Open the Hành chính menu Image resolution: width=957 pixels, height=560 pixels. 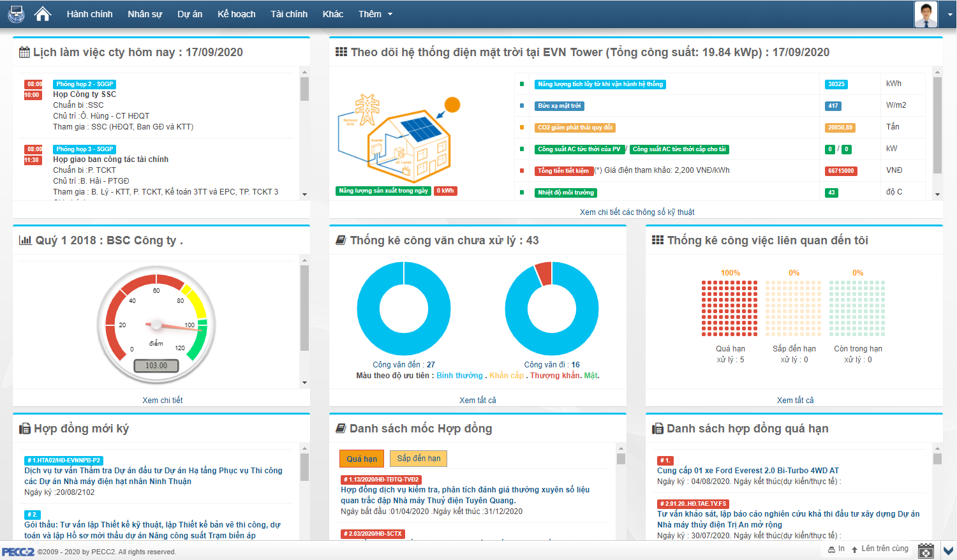point(89,14)
